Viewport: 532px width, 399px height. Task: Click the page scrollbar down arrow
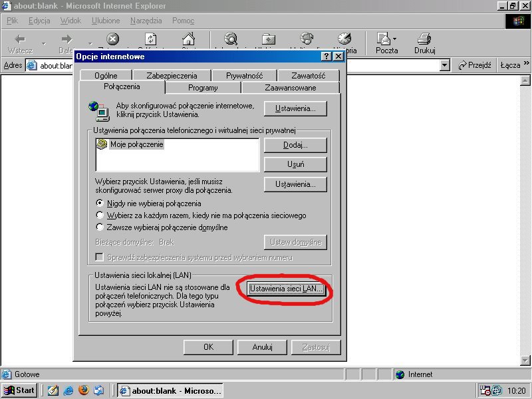[x=525, y=360]
